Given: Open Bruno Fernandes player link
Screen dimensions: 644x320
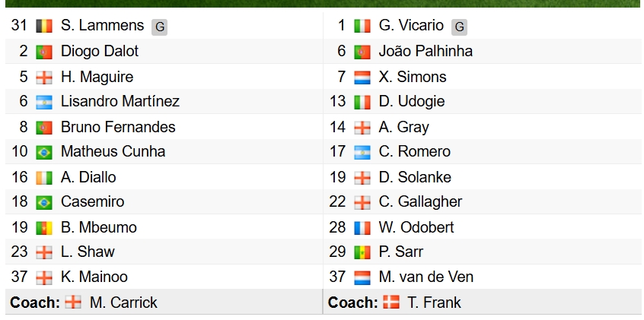Looking at the screenshot, I should coord(118,127).
